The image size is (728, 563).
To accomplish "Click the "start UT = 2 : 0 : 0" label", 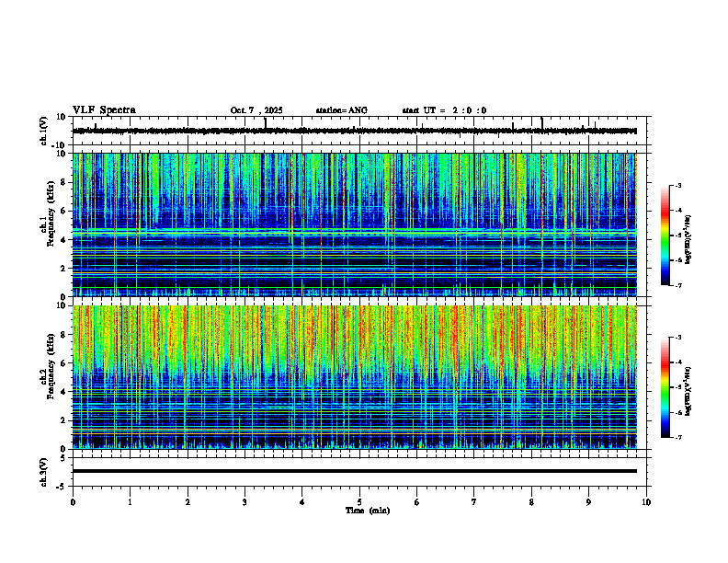I will click(444, 110).
